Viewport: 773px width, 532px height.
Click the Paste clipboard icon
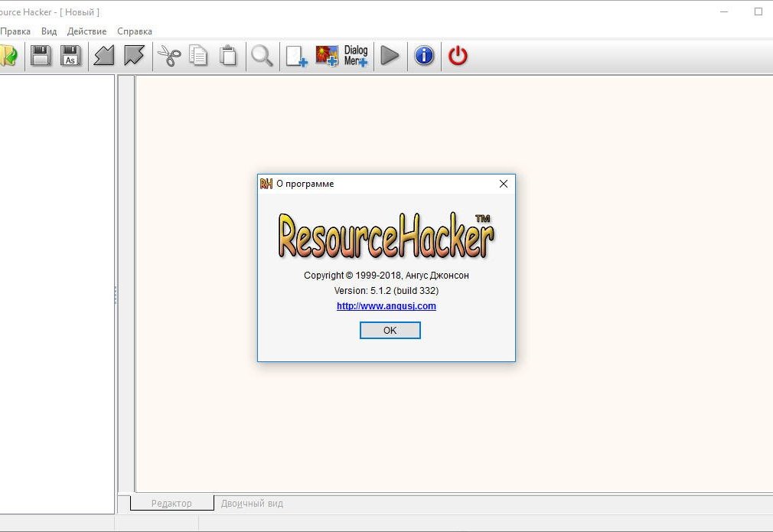coord(228,56)
